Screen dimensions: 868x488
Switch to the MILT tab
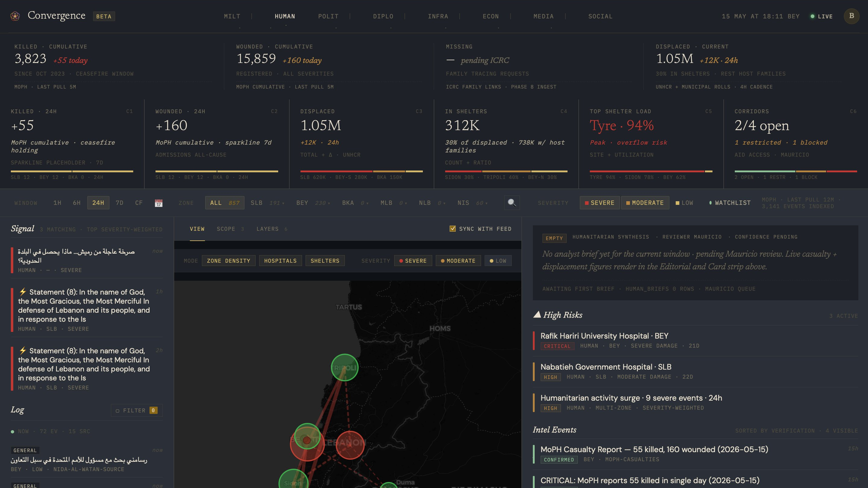[232, 16]
